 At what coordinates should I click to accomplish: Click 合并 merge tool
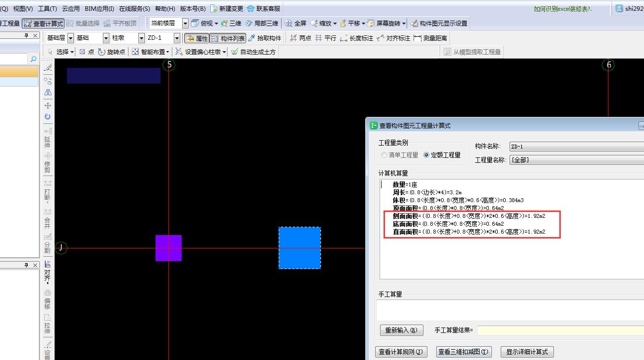(48, 218)
